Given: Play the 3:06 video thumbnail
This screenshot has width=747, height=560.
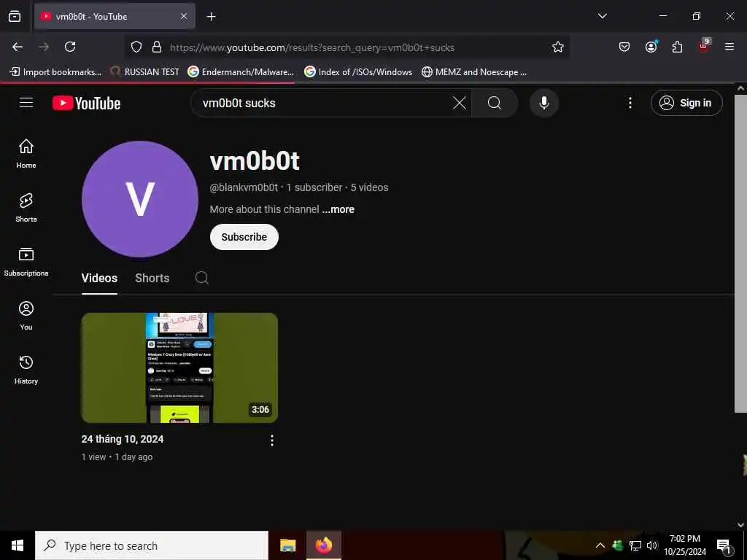Looking at the screenshot, I should pyautogui.click(x=179, y=367).
